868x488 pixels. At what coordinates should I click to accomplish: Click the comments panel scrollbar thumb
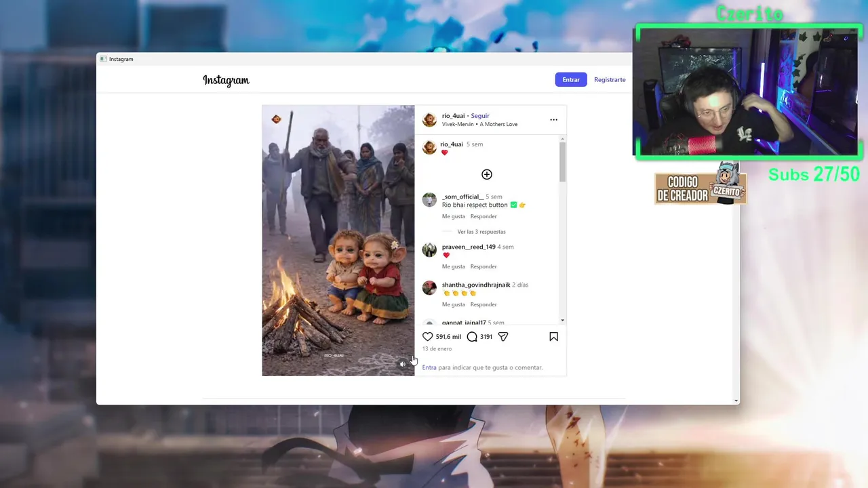pos(562,162)
